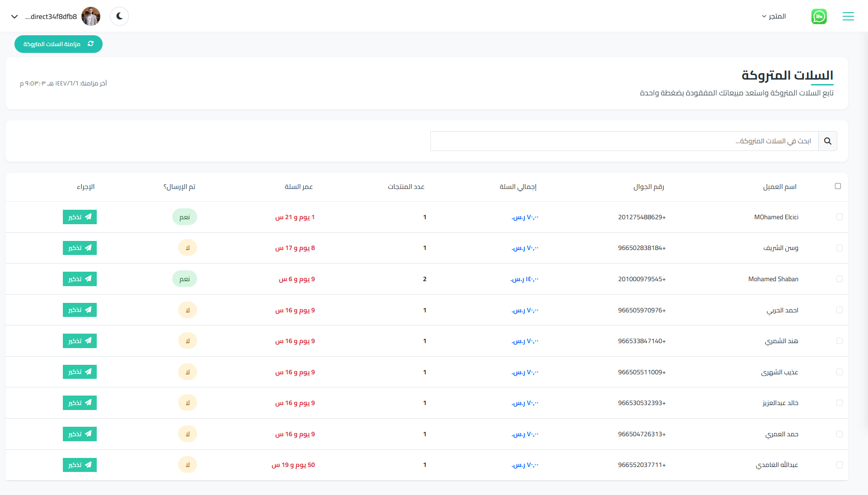
Task: Select the وسن الشريف row checkbox
Action: (x=839, y=248)
